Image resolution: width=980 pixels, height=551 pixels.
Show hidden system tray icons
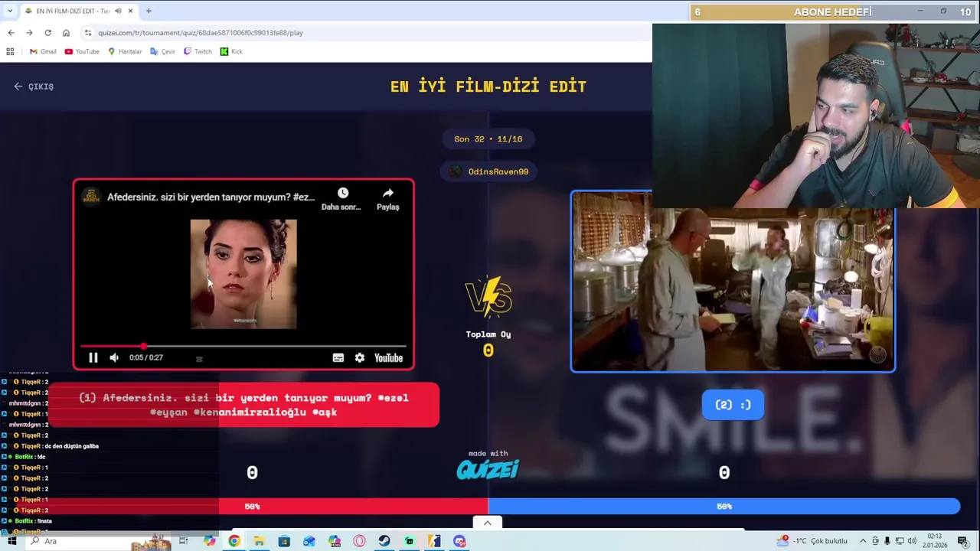(x=863, y=541)
